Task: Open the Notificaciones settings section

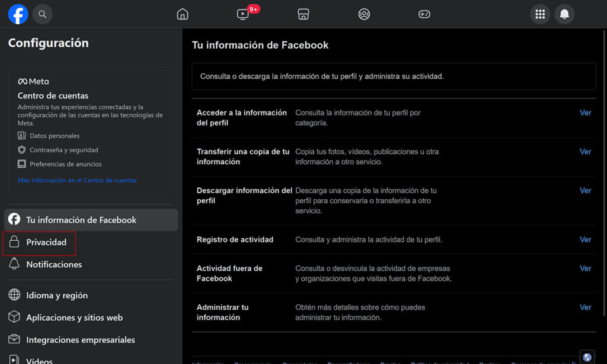Action: pyautogui.click(x=91, y=264)
